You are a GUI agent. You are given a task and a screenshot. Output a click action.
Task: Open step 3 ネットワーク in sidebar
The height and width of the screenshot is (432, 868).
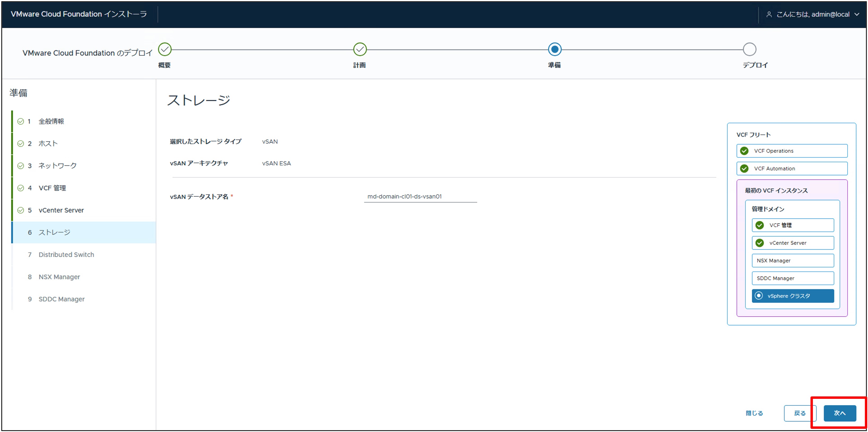point(84,166)
